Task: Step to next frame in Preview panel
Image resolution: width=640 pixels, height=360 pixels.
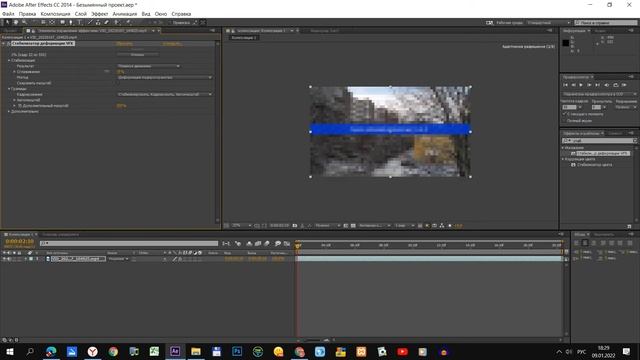Action: click(589, 85)
